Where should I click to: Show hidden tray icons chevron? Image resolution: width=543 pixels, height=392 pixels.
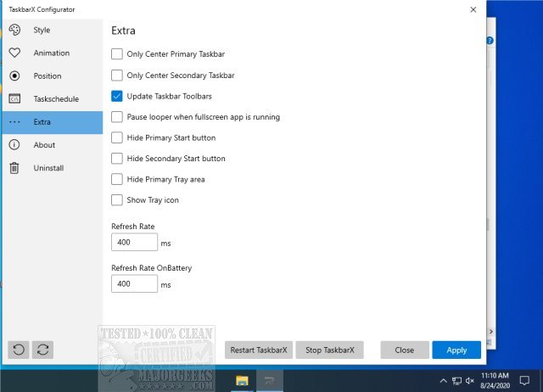tap(443, 381)
